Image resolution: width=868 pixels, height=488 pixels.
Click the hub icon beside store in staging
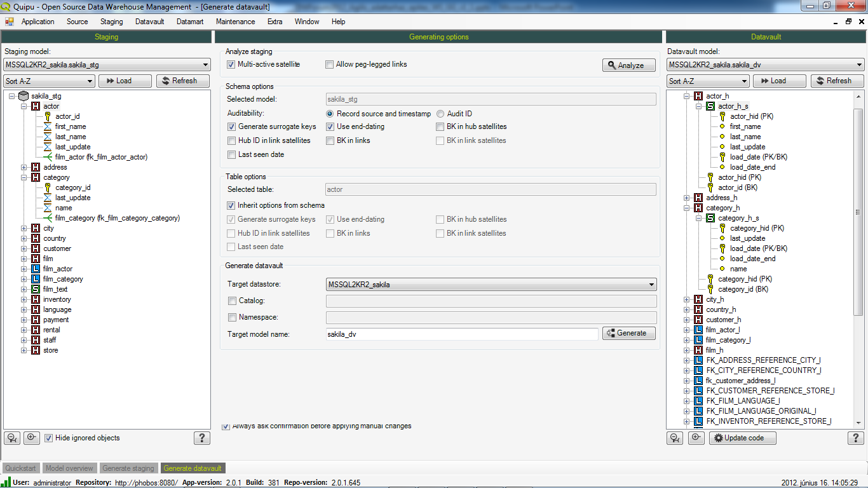tap(36, 350)
